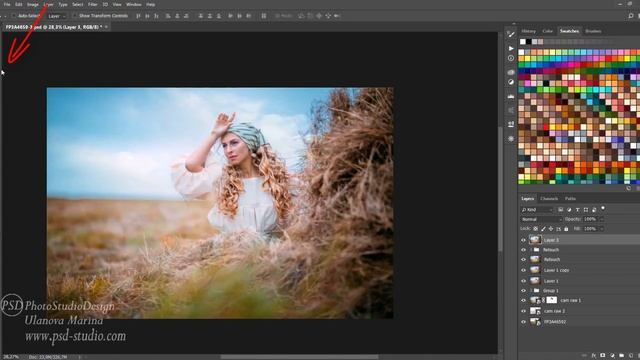Lock image pixels brush icon

[543, 229]
